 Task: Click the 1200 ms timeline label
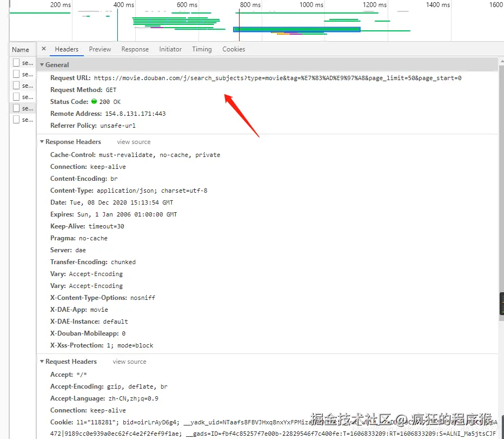coord(375,5)
